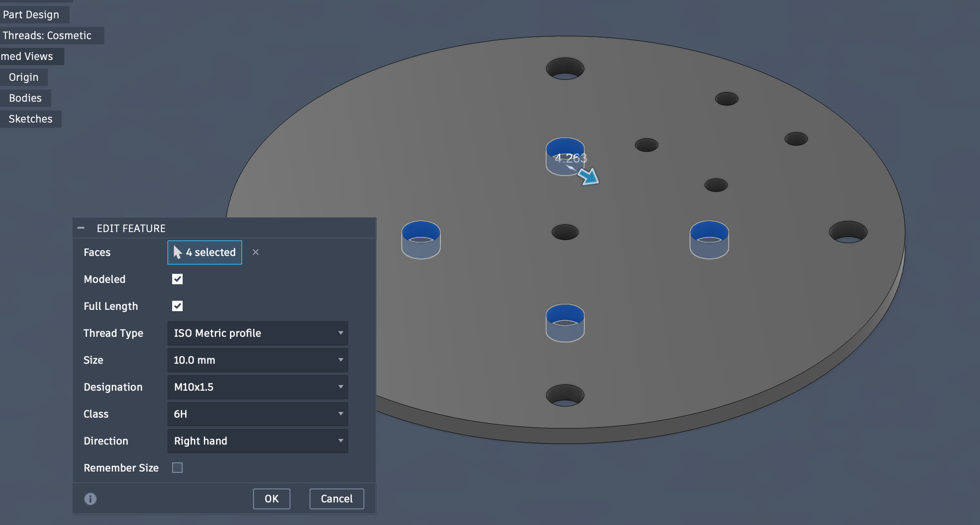The height and width of the screenshot is (525, 980).
Task: Click the info icon in the dialog
Action: click(x=90, y=498)
